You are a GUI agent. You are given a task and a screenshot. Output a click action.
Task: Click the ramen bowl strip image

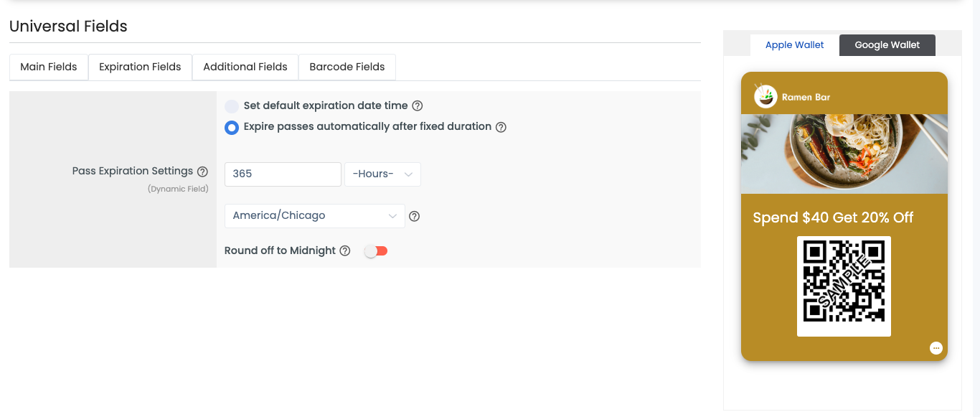click(844, 154)
